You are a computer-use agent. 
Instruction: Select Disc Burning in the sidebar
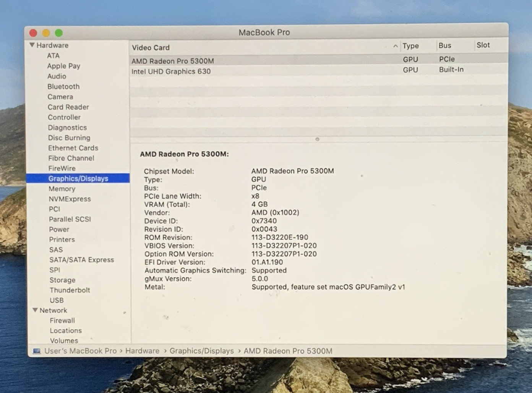pyautogui.click(x=69, y=138)
